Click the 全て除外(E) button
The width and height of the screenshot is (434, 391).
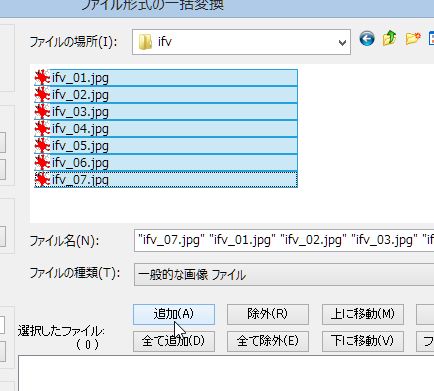[x=268, y=341]
